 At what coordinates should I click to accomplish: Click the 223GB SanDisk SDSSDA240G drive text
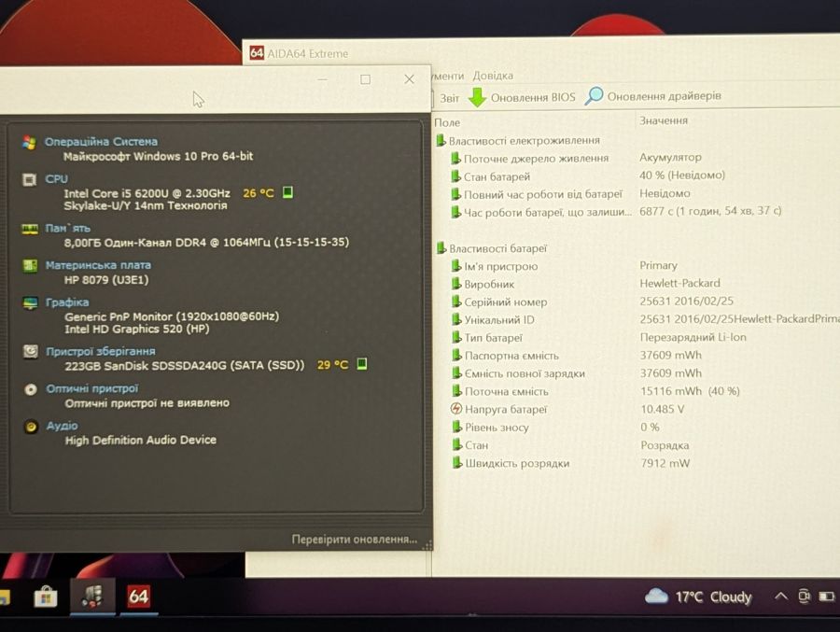(x=184, y=366)
